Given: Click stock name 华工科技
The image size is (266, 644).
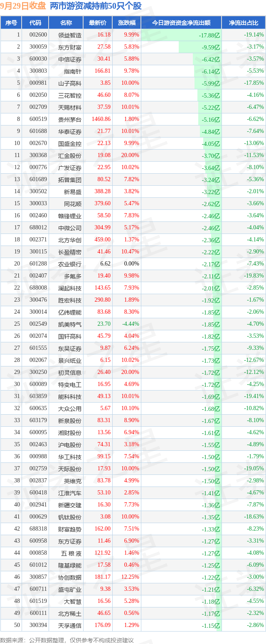Looking at the screenshot, I should (x=70, y=457).
